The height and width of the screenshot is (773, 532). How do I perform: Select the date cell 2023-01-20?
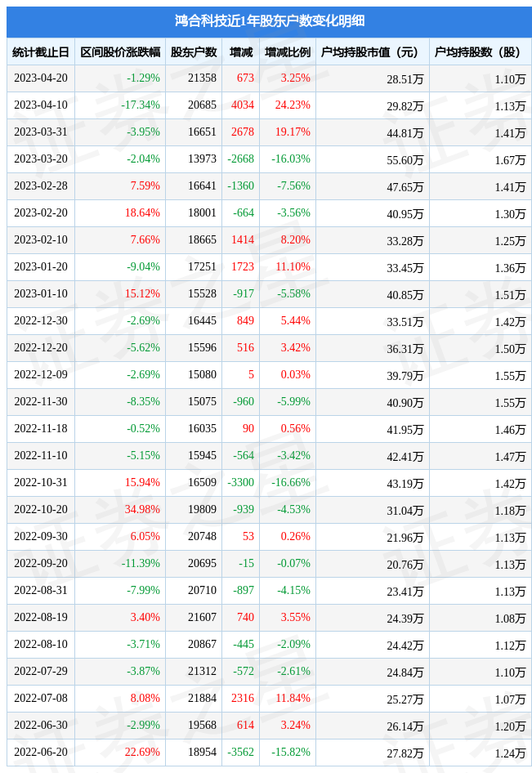coord(40,266)
